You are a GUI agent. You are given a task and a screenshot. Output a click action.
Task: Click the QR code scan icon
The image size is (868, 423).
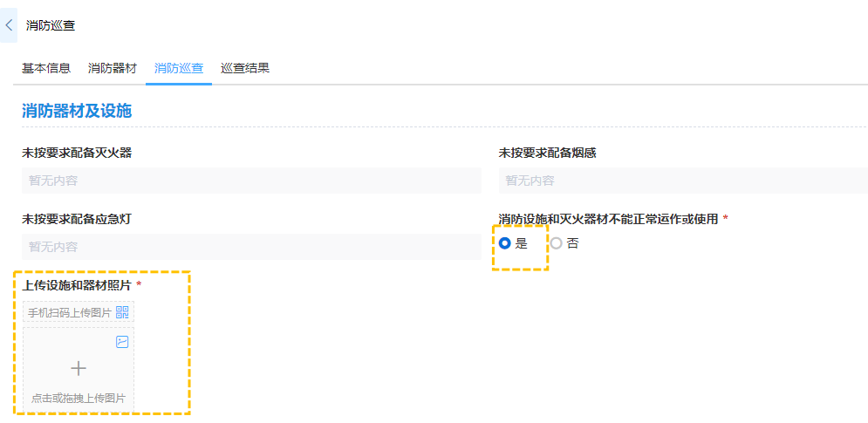122,312
